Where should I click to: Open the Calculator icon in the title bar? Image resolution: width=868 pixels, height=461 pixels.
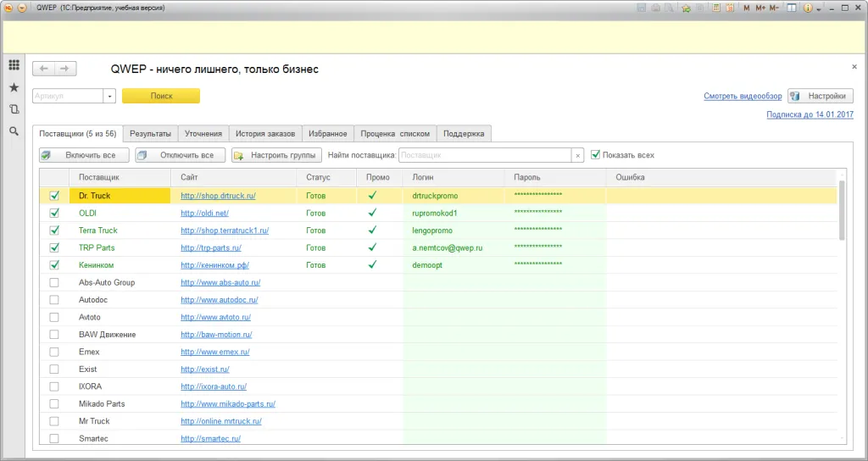click(x=716, y=8)
